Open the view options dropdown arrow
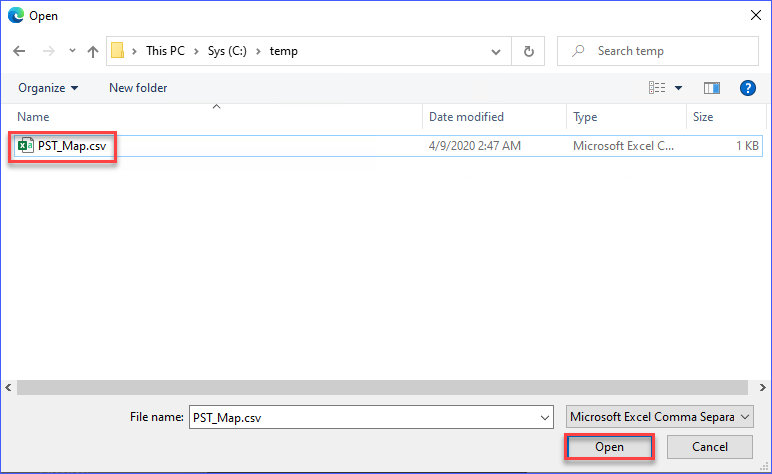The height and width of the screenshot is (474, 772). coord(678,88)
